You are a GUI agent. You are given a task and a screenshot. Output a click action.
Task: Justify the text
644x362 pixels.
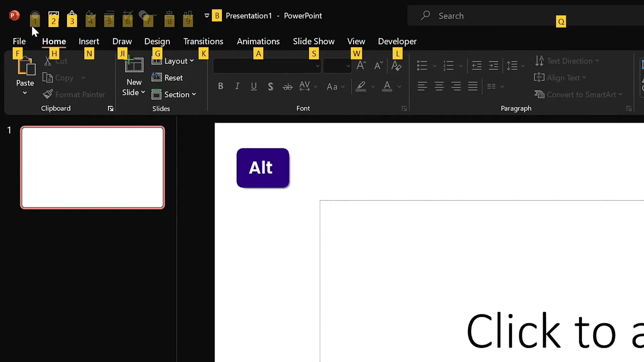point(473,86)
